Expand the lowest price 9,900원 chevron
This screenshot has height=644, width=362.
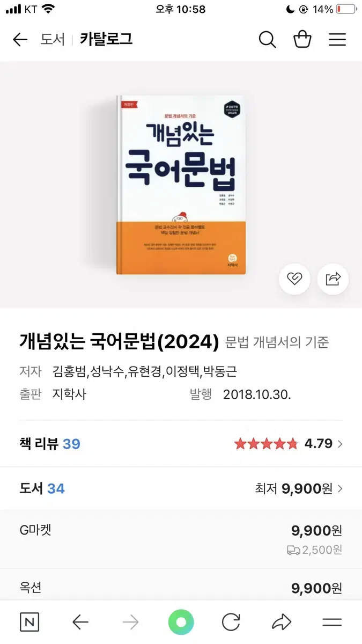(299, 488)
